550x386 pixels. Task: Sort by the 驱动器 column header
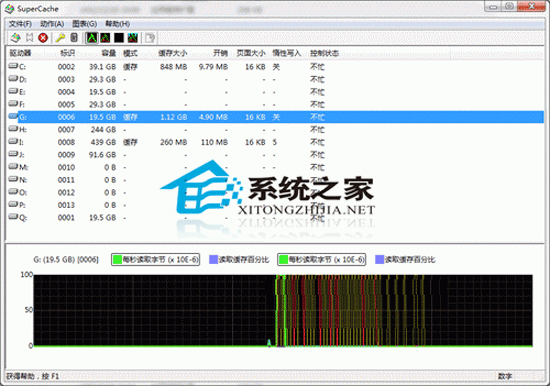[20, 53]
